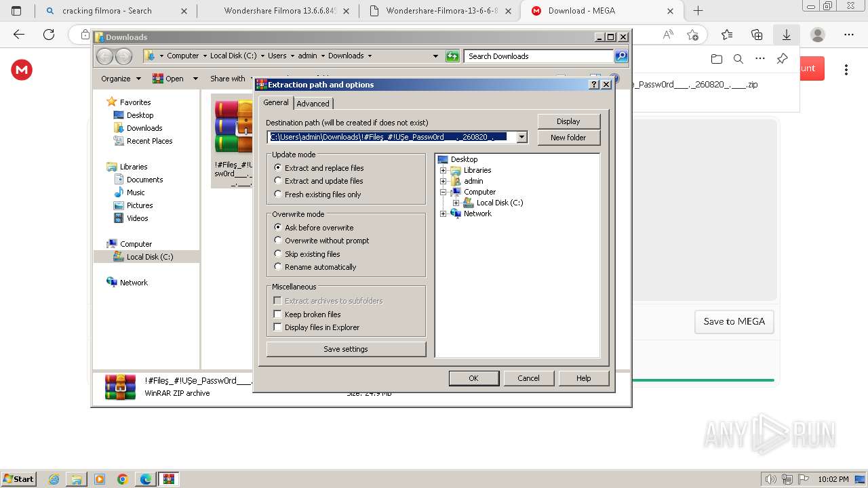Switch to the General tab
The width and height of the screenshot is (868, 488).
point(276,102)
